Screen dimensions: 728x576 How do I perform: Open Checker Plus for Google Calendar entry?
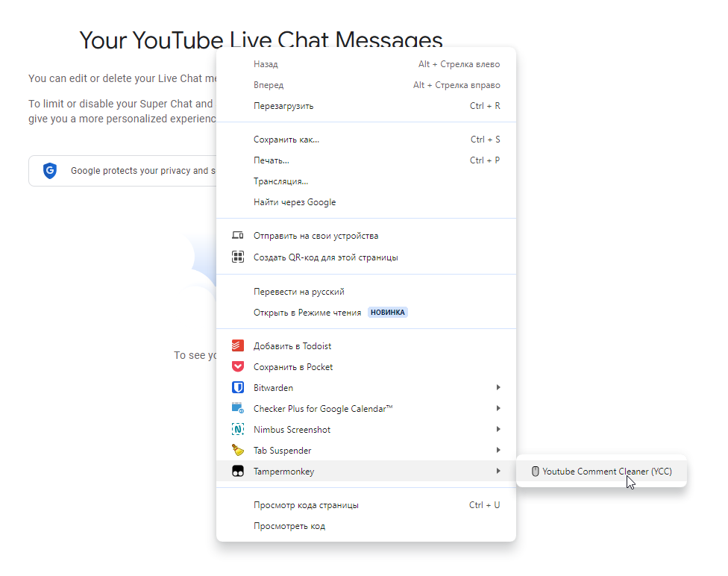(365, 409)
